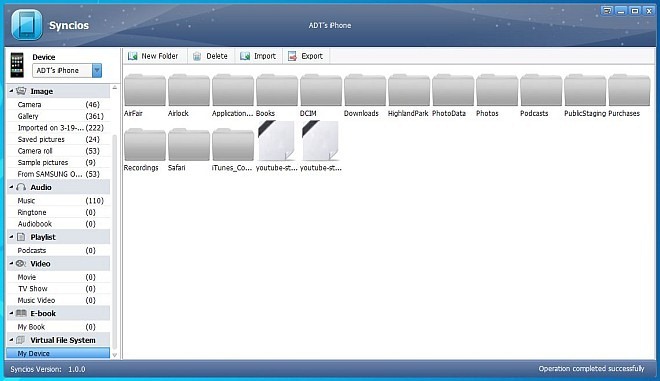Open Imported on 3-19 image category
Screen dimensions: 660x381
(59, 128)
